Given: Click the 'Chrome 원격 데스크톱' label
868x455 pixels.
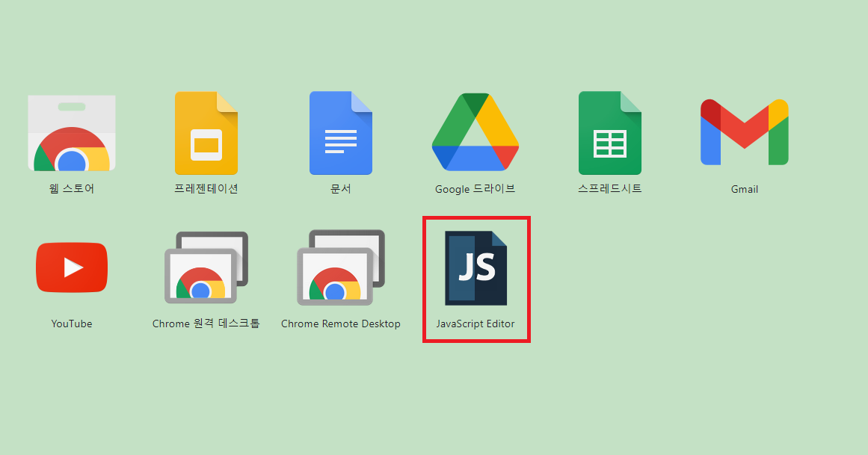Looking at the screenshot, I should click(x=206, y=324).
